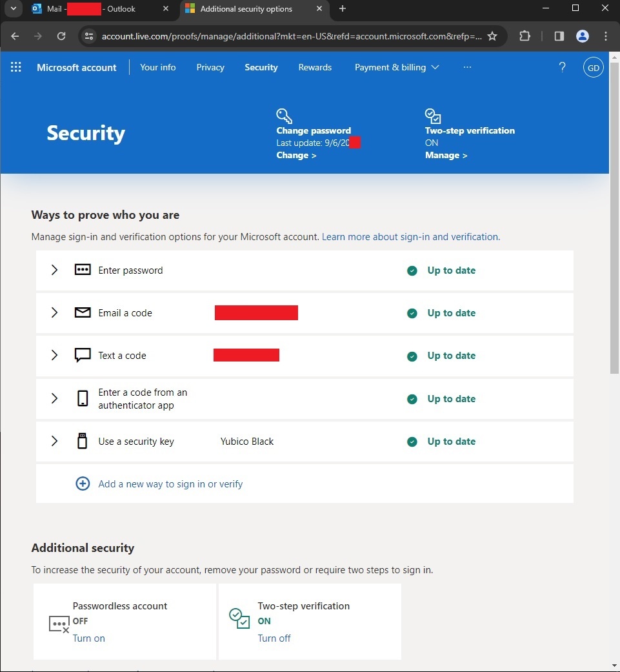Open the Security tab
620x672 pixels.
tap(261, 67)
